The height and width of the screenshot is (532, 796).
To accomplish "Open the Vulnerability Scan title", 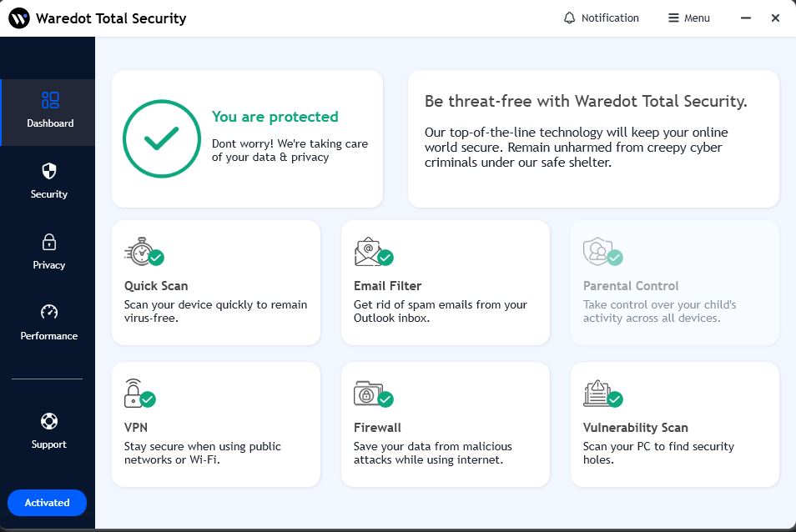I will [635, 428].
